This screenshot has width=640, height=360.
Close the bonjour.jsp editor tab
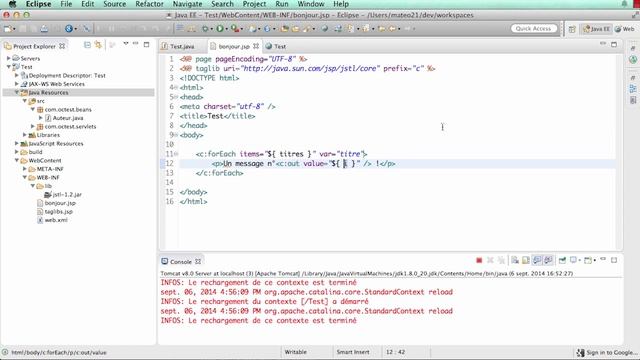[256, 46]
